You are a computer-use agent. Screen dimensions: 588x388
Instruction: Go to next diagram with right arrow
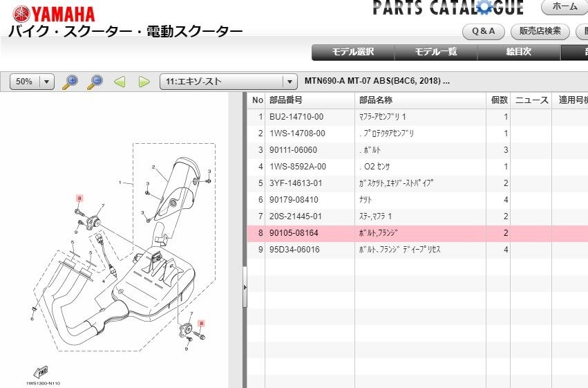144,82
